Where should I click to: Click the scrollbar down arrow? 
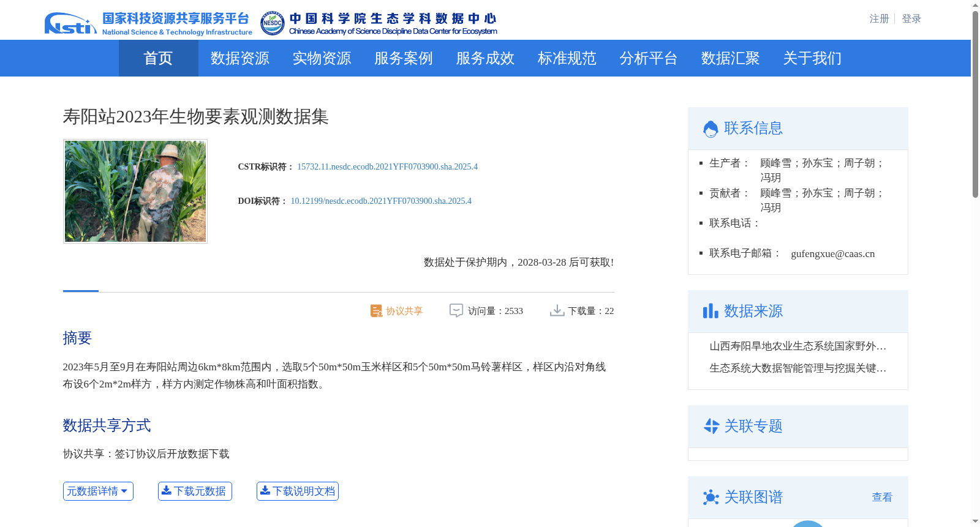coord(975,521)
